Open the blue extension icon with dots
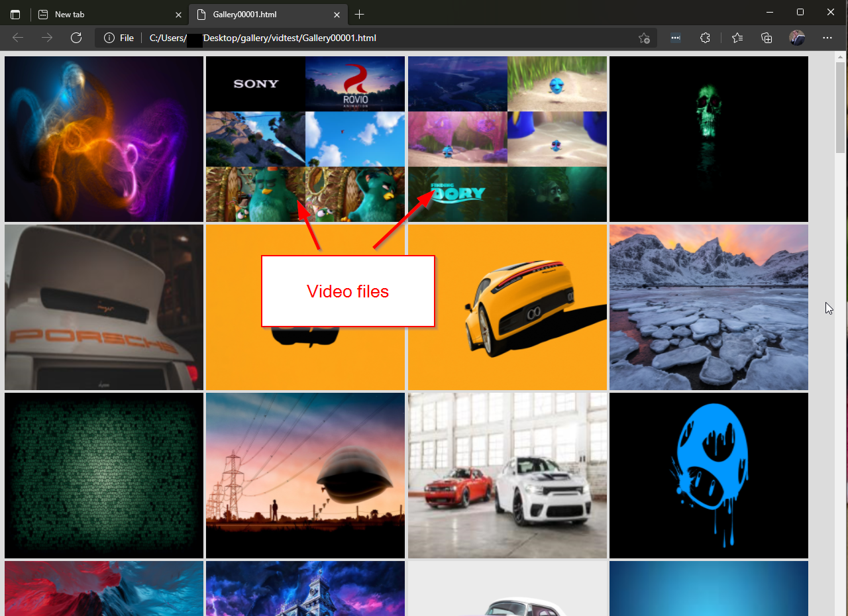 click(675, 38)
